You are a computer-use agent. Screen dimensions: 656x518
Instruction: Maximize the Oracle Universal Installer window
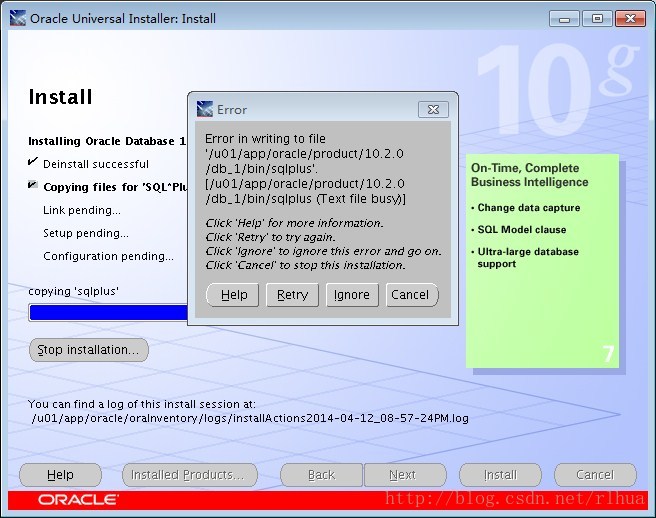597,19
